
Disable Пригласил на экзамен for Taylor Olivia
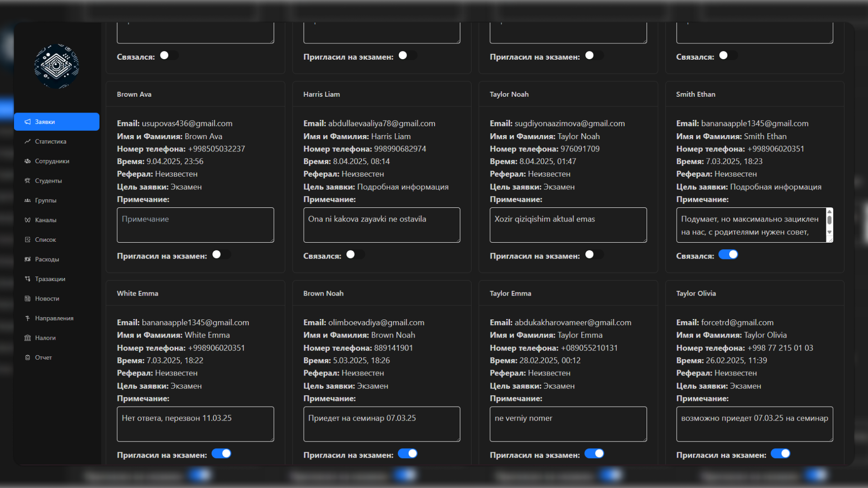[780, 454]
